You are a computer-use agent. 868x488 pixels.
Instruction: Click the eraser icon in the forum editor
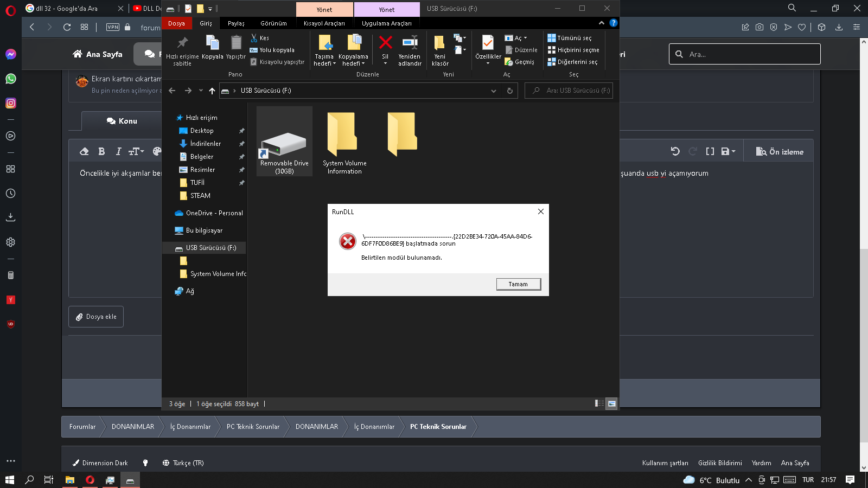(x=85, y=151)
